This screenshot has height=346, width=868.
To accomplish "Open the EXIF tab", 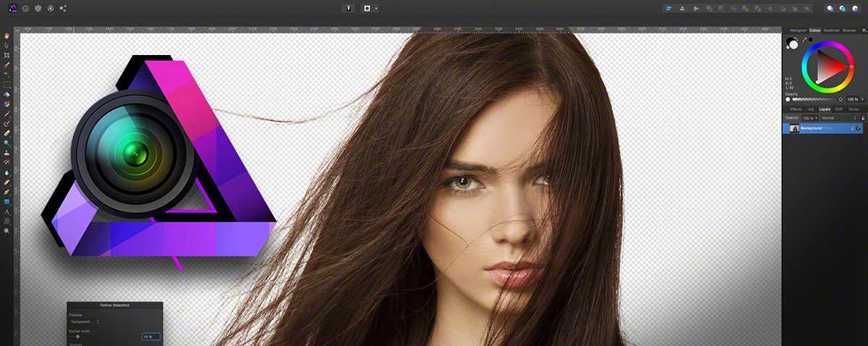I will (838, 109).
